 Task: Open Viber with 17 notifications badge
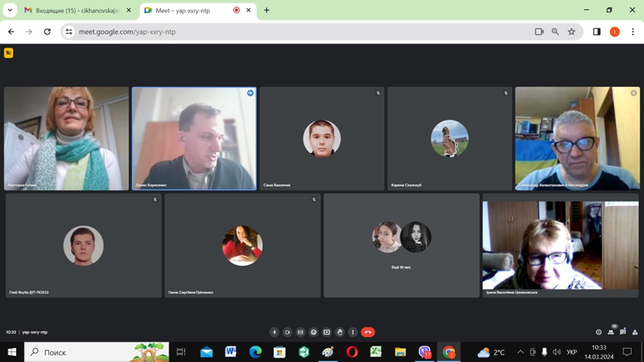pos(425,352)
